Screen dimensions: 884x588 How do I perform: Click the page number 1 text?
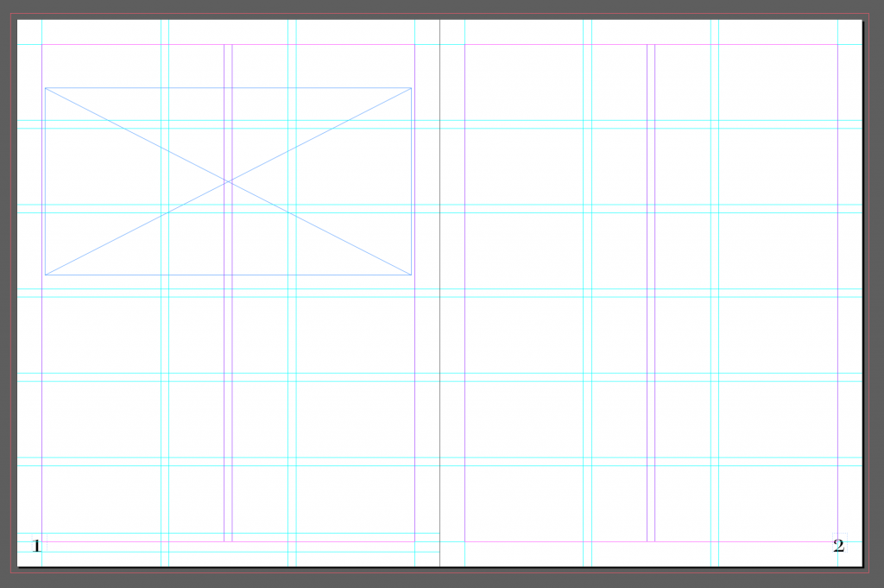point(36,546)
